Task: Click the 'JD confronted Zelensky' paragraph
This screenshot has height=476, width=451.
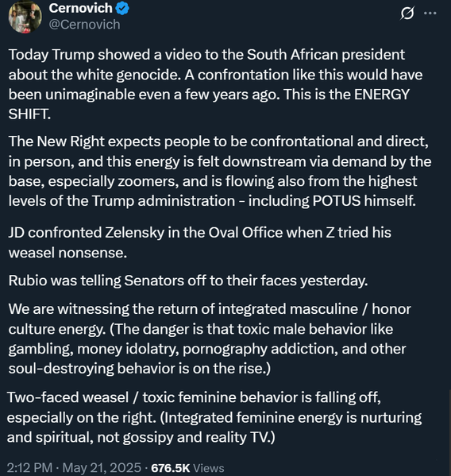Action: click(x=199, y=242)
